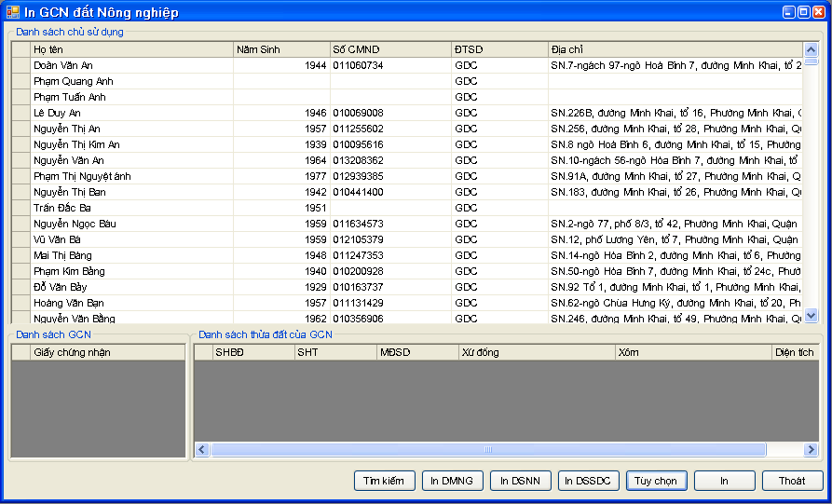Click left arrow of parcel list horizontal scrollbar
Image resolution: width=832 pixels, height=504 pixels.
tap(202, 450)
